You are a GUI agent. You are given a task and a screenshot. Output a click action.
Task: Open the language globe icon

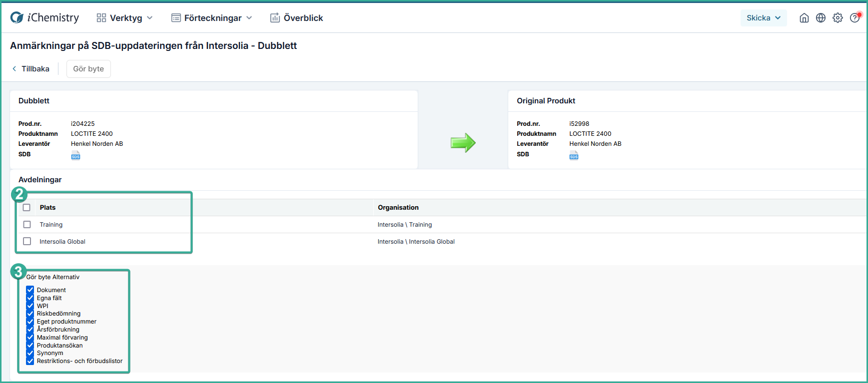[821, 18]
